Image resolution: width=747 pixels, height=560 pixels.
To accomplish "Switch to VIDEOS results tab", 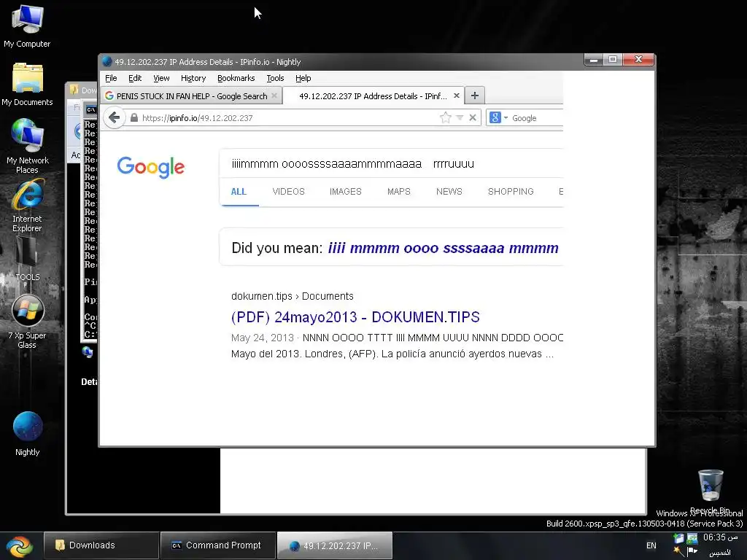I will (x=288, y=192).
